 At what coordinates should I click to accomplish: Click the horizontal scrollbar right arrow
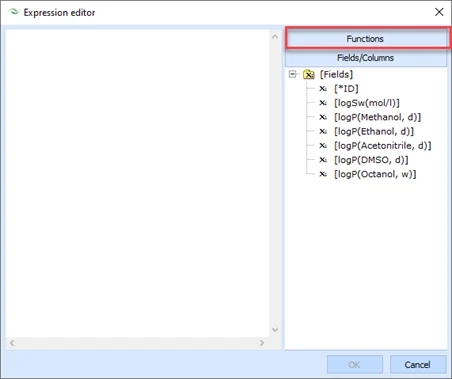point(262,343)
